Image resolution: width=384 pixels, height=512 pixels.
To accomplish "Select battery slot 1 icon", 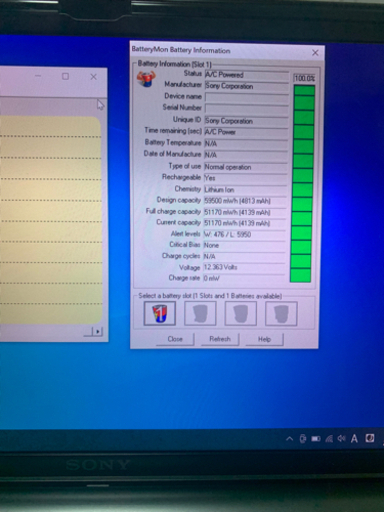I will [160, 313].
